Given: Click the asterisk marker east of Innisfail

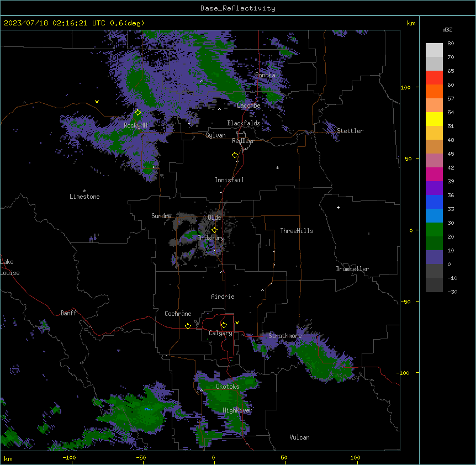Looking at the screenshot, I should 277,167.
